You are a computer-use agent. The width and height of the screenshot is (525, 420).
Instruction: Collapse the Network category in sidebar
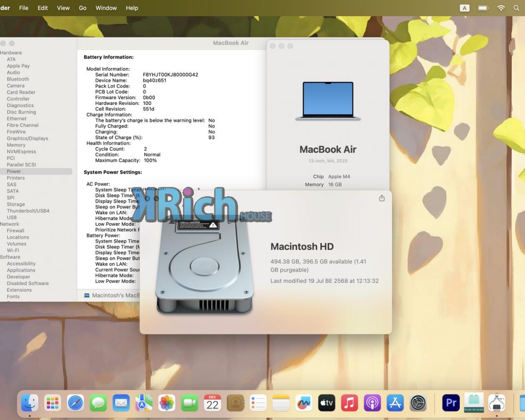coord(10,224)
